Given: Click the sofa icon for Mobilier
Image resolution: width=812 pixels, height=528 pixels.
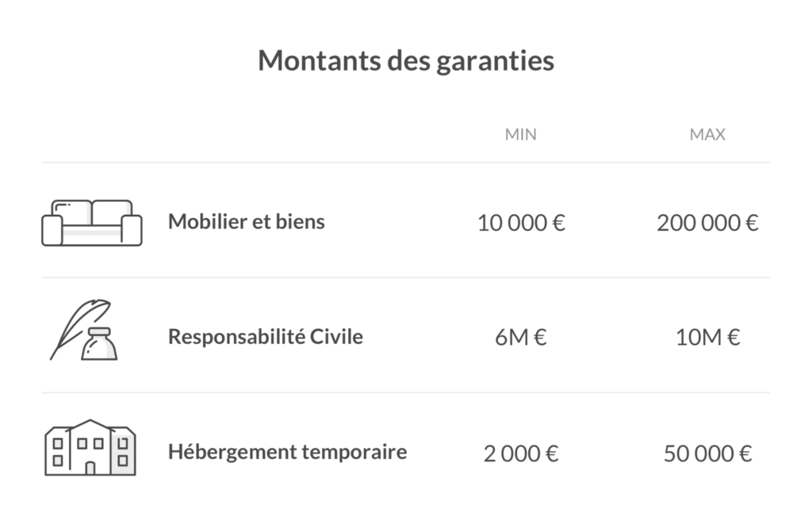Looking at the screenshot, I should 91,223.
